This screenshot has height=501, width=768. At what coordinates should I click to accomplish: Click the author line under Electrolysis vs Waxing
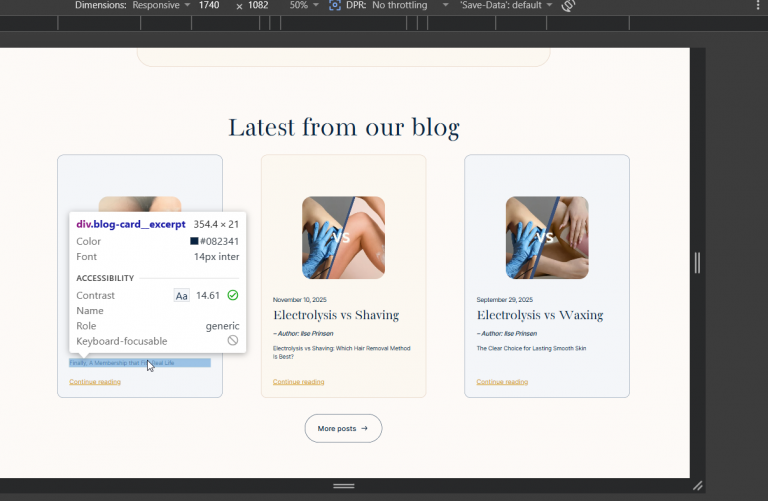[507, 334]
